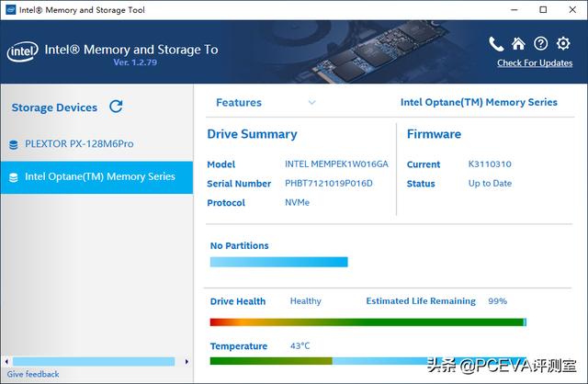The image size is (588, 384).
Task: Open the help question mark icon
Action: coord(540,44)
